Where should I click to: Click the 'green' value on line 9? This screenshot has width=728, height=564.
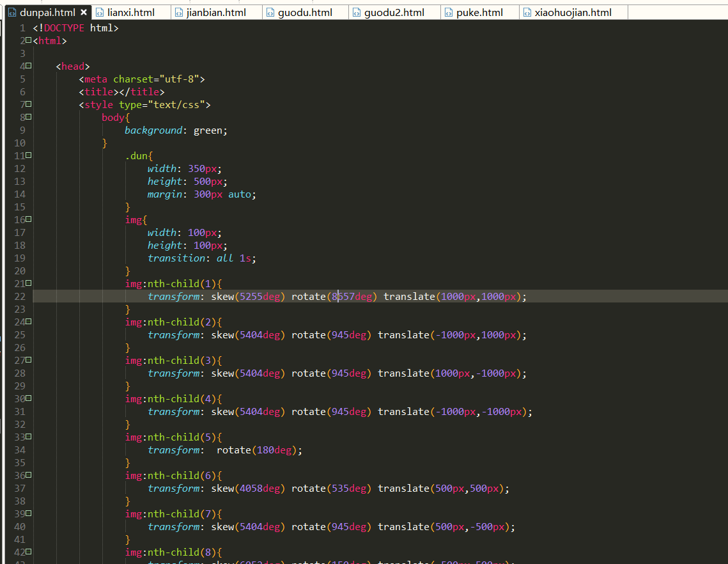pyautogui.click(x=208, y=130)
